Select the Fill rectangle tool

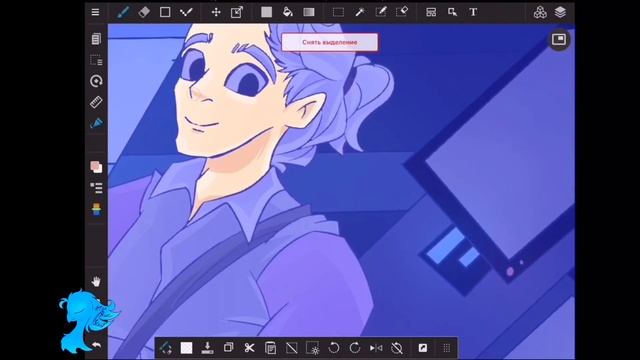pos(267,12)
